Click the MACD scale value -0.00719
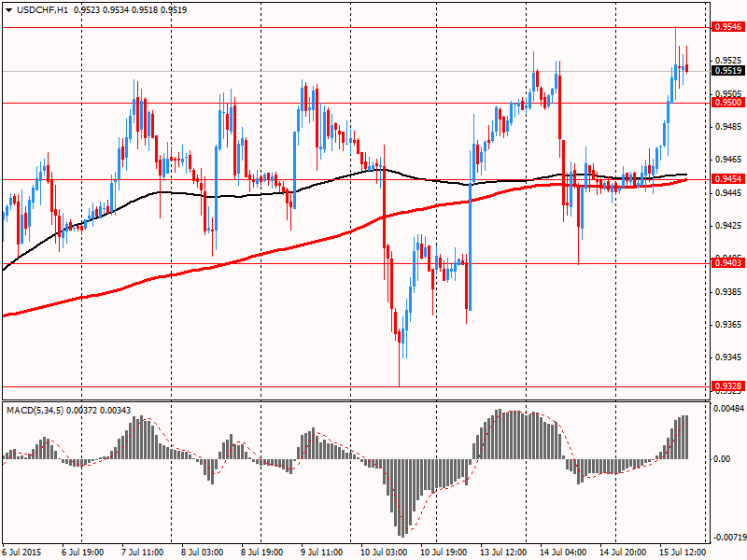The image size is (747, 560). 730,538
